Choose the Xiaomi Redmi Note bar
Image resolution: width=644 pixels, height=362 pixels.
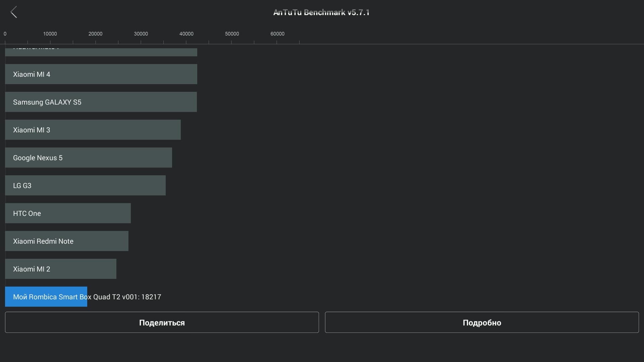coord(66,241)
